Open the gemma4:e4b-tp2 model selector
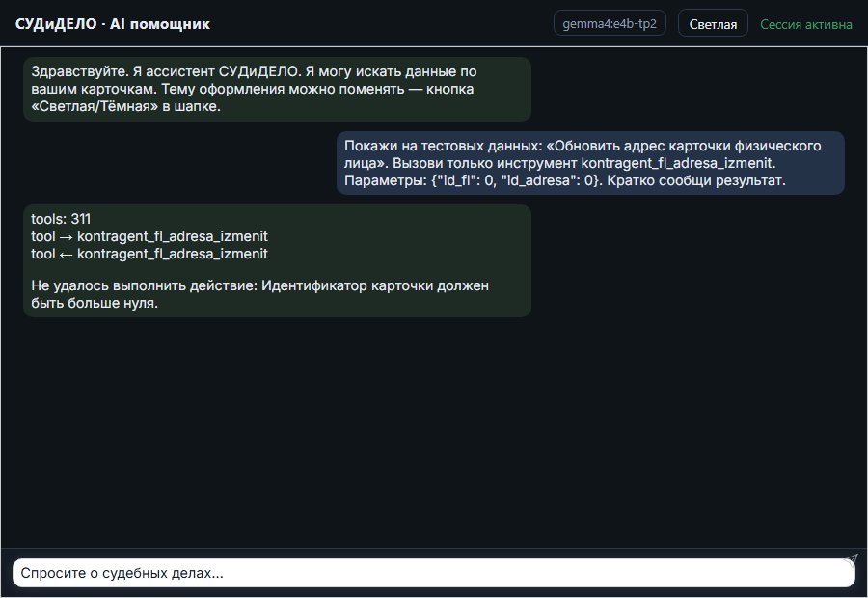Screen dimensions: 868x598 click(610, 23)
